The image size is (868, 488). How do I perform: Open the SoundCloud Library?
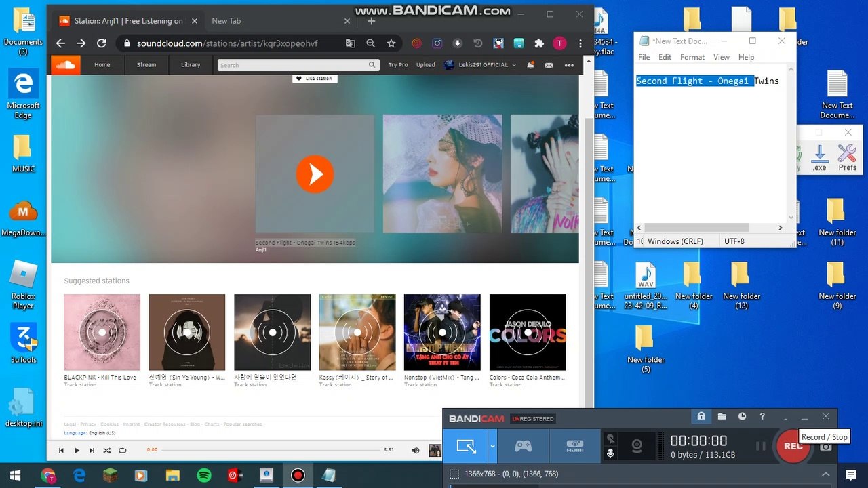(x=191, y=65)
